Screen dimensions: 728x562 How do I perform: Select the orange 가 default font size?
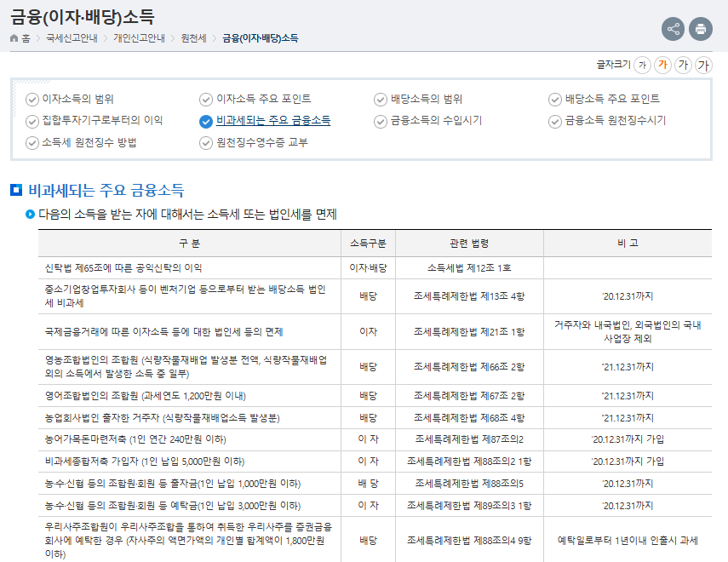click(662, 66)
